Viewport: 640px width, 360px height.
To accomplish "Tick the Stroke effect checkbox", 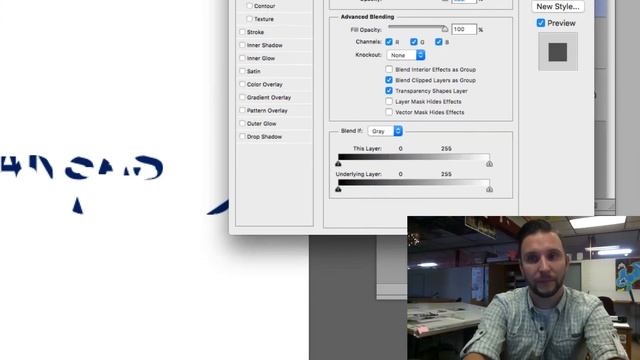I will coord(242,32).
